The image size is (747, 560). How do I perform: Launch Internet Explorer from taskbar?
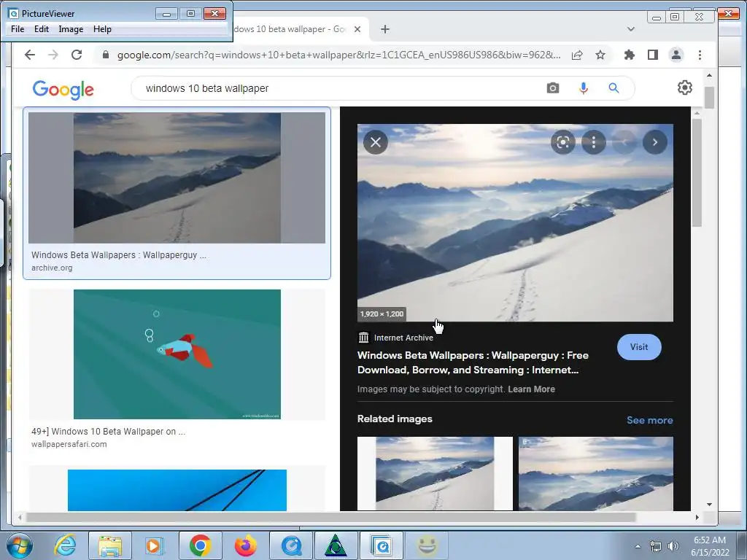pos(65,545)
